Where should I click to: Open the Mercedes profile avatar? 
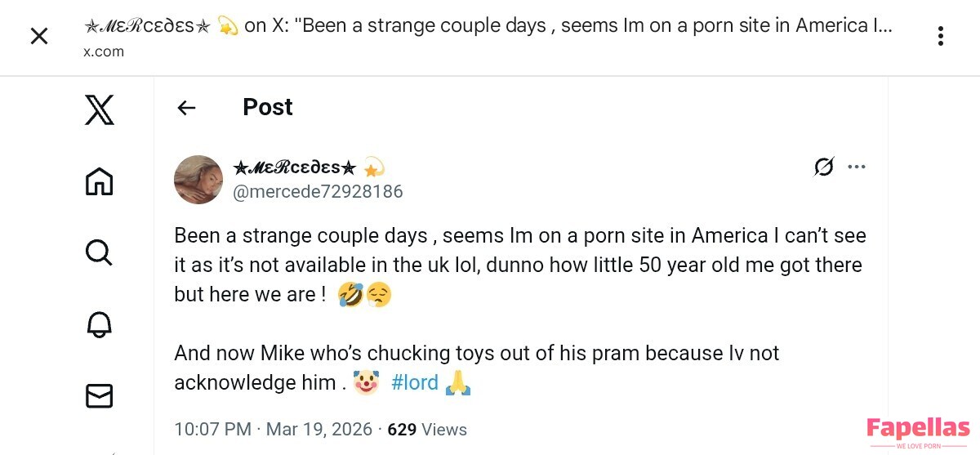(x=198, y=180)
